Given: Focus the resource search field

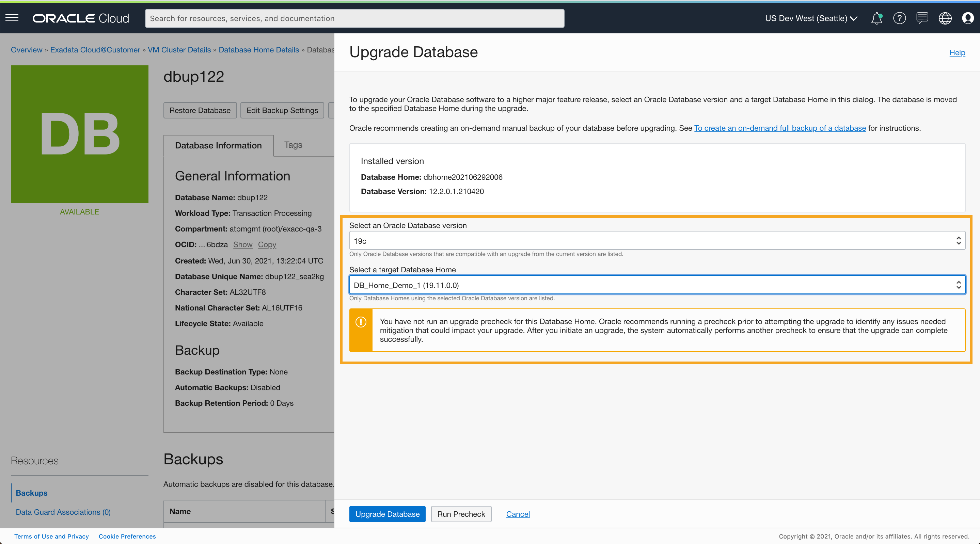Looking at the screenshot, I should (x=354, y=18).
